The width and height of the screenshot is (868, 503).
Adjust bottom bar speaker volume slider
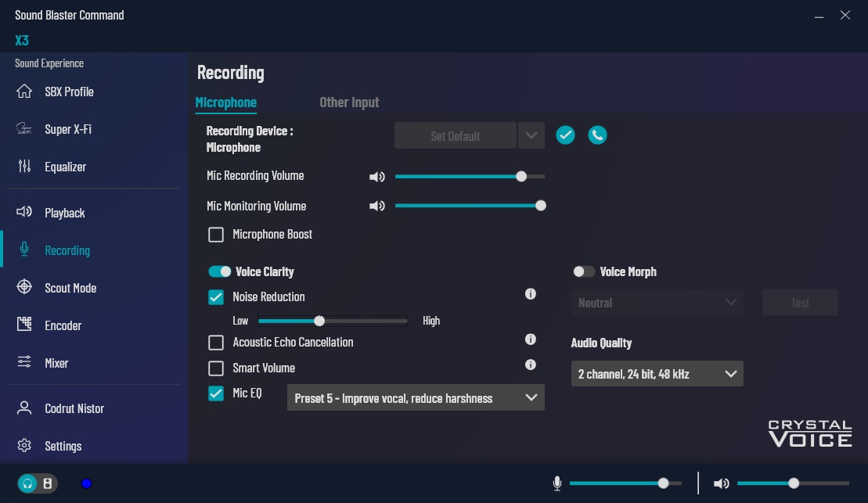coord(793,483)
